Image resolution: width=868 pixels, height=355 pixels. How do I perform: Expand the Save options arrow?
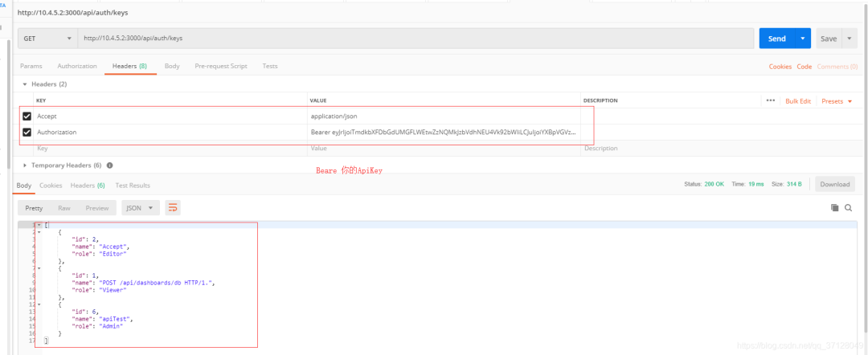(850, 39)
